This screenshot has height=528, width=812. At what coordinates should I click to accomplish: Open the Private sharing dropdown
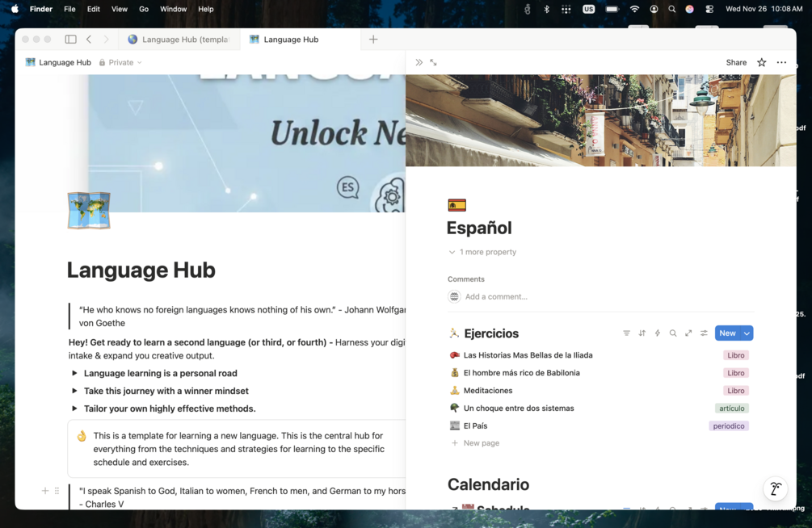tap(120, 63)
